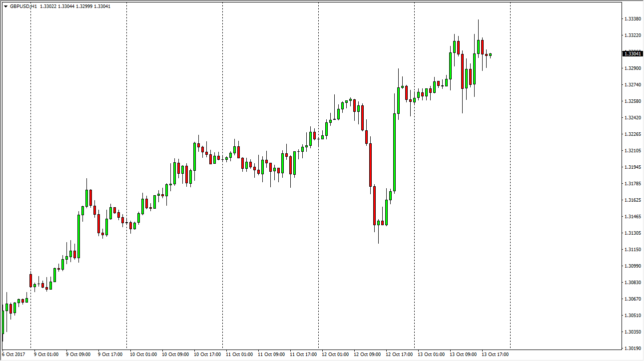The image size is (644, 361).
Task: Click the current price tag 1.33041
Action: 633,53
